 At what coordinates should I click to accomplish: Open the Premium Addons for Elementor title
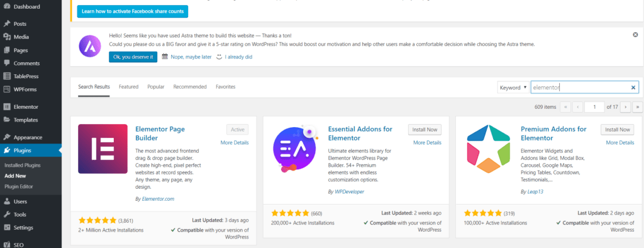[553, 133]
